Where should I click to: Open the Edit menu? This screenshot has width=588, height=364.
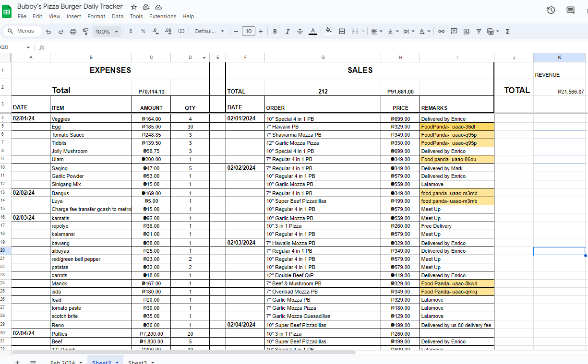click(x=37, y=16)
